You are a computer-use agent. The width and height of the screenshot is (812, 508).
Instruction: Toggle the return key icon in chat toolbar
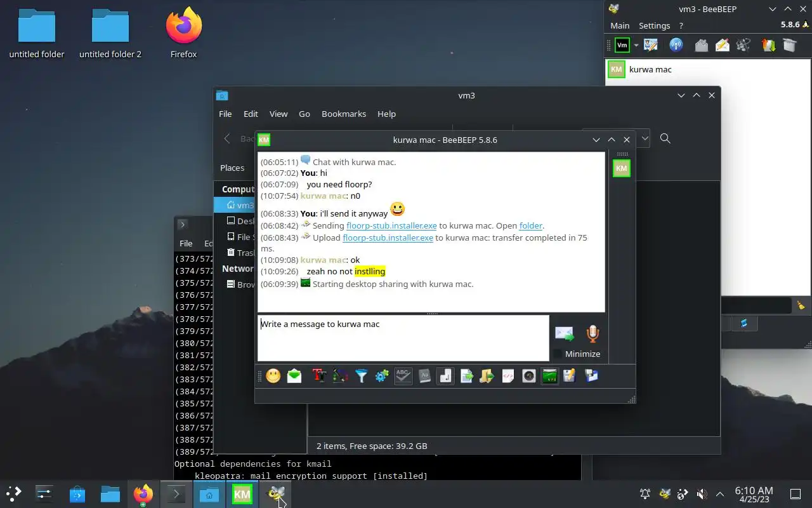click(445, 376)
